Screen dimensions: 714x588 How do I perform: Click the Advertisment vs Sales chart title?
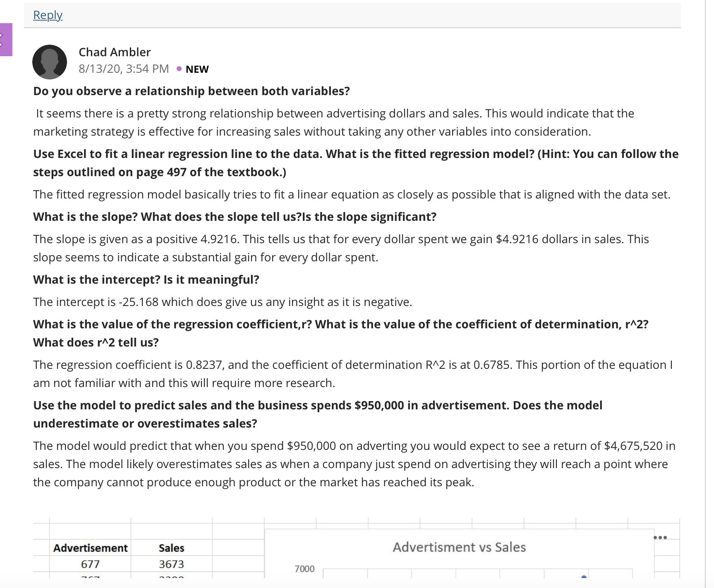pyautogui.click(x=459, y=547)
